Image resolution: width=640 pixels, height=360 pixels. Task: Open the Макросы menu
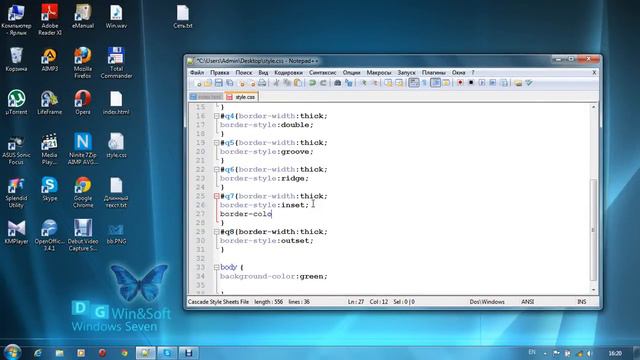click(x=379, y=72)
